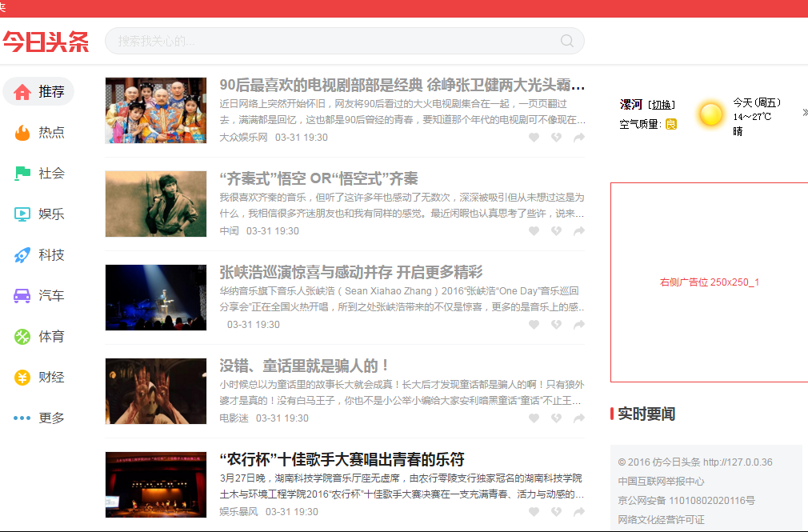Viewport: 808px width, 532px height.
Task: Expand the weather forecast with double arrow
Action: coord(803,114)
